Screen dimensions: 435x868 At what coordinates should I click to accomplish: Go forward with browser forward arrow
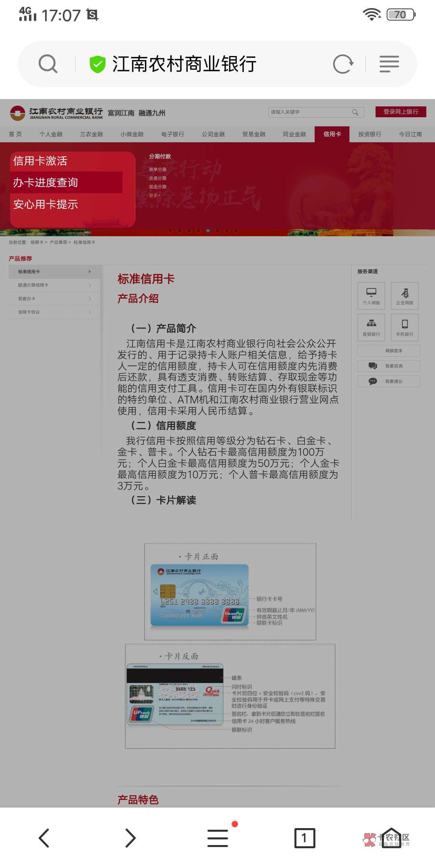130,838
